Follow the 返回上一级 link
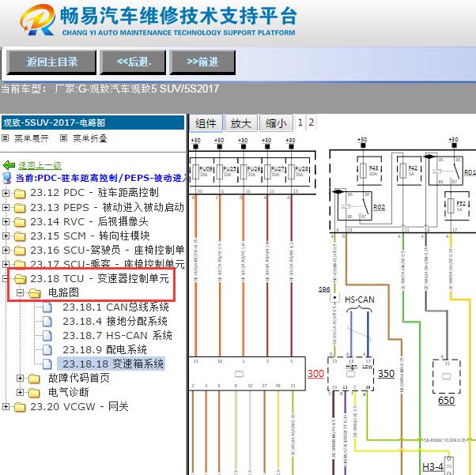This screenshot has width=476, height=475. 40,165
